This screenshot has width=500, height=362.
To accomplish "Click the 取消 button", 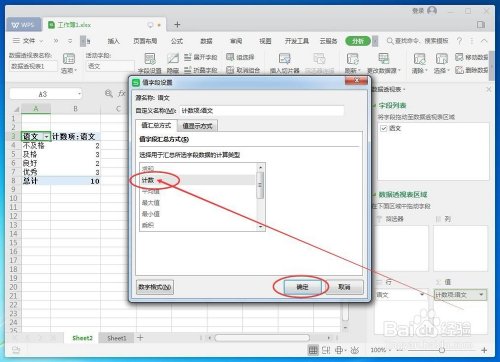I will [x=344, y=287].
